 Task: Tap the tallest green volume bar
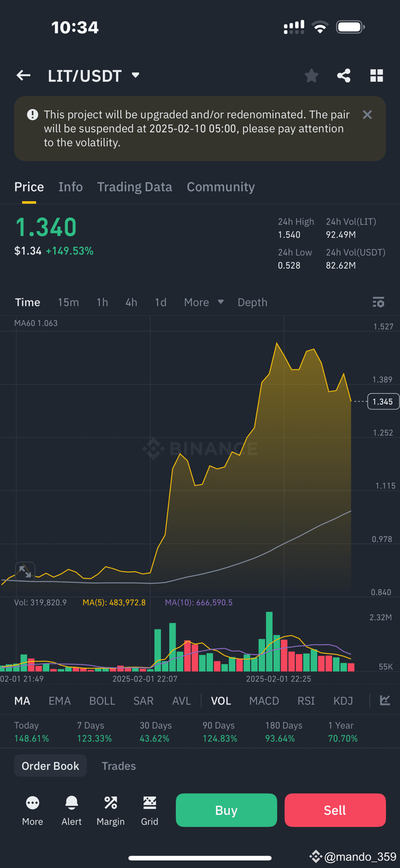[269, 641]
